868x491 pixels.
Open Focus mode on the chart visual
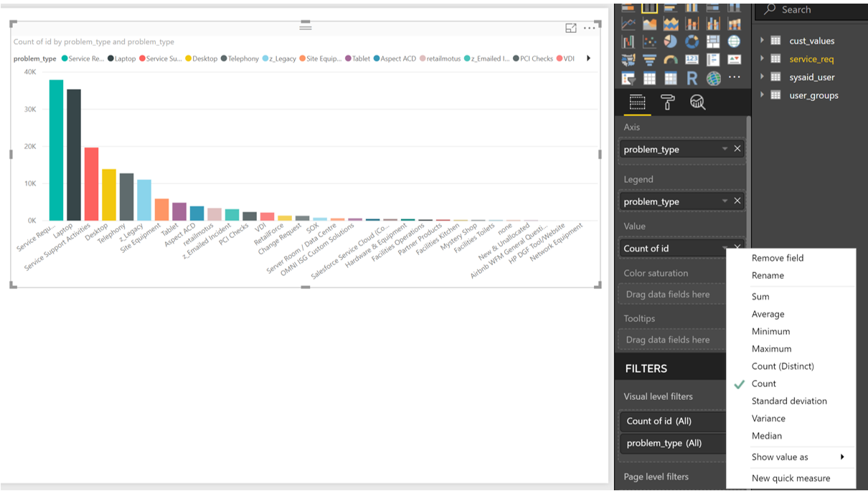tap(571, 28)
